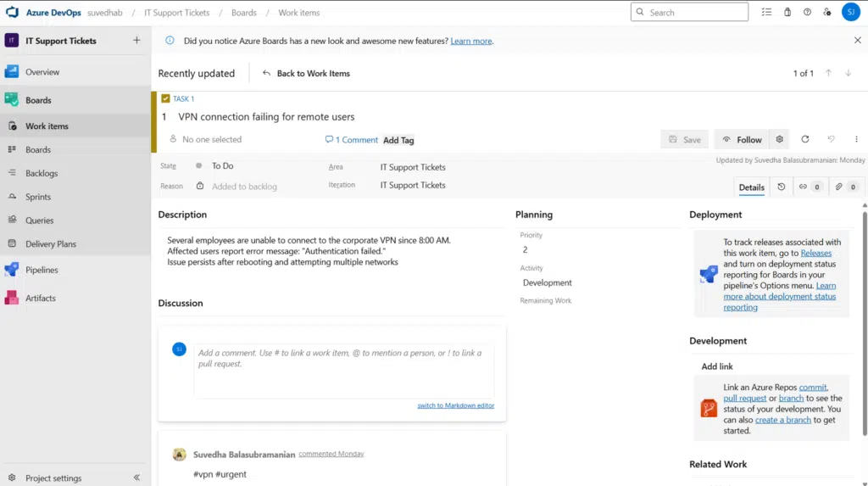Screen dimensions: 868x486
Task: Click the suvedhab breadcrumb
Action: coord(104,12)
